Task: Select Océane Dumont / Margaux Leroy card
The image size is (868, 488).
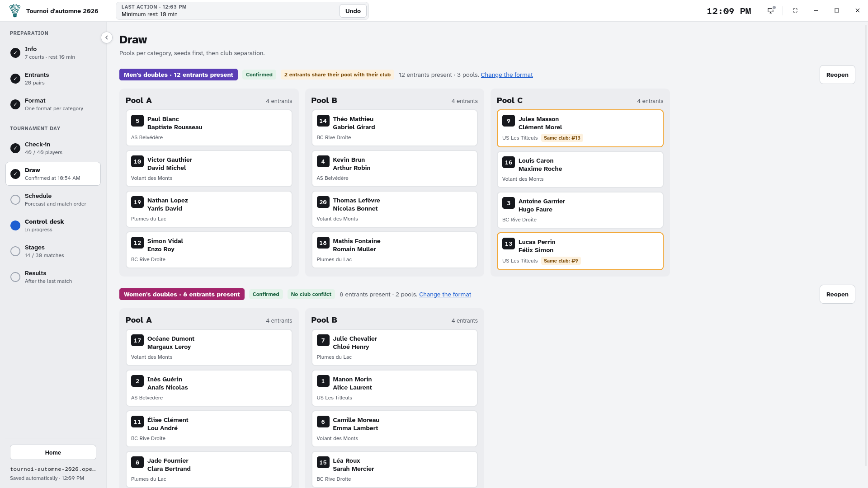Action: (x=209, y=347)
